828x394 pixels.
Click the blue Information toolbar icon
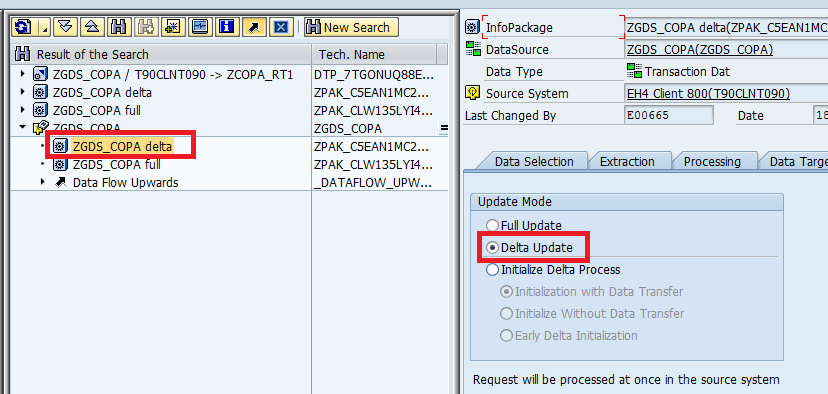pos(227,27)
